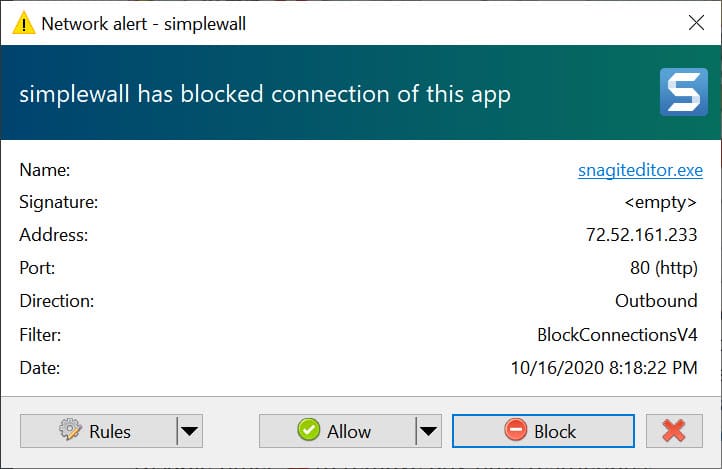Click the green checkmark Allow icon
This screenshot has height=469, width=722.
coord(309,430)
